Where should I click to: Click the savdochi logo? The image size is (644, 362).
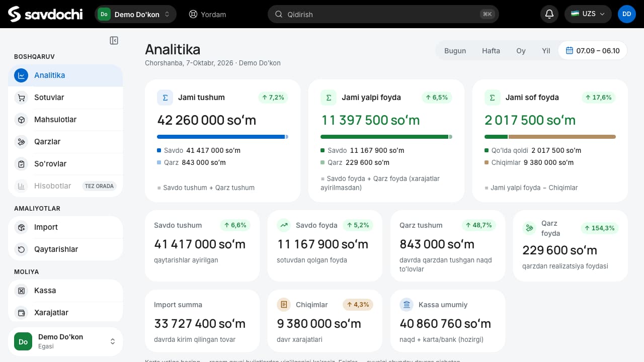coord(45,14)
